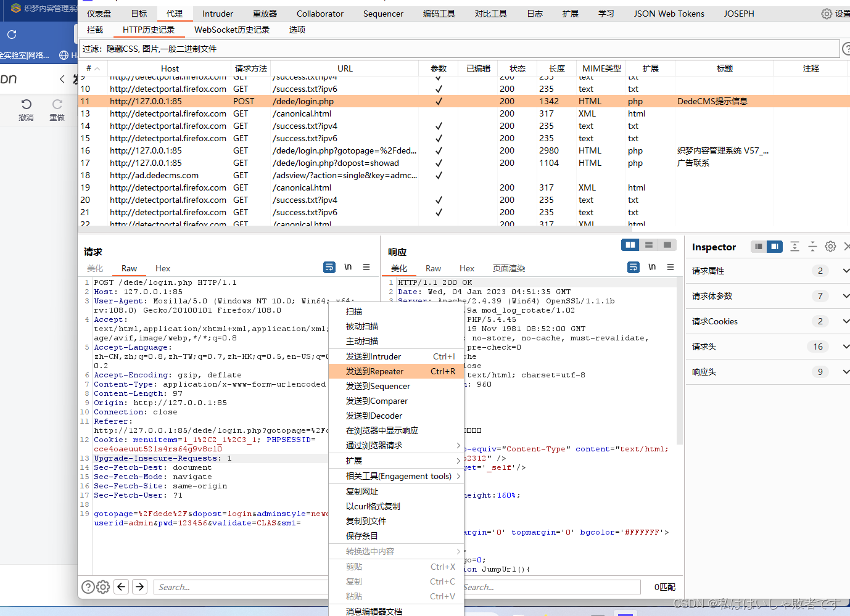Switch response view to Raw tab
Image resolution: width=850 pixels, height=616 pixels.
tap(433, 268)
